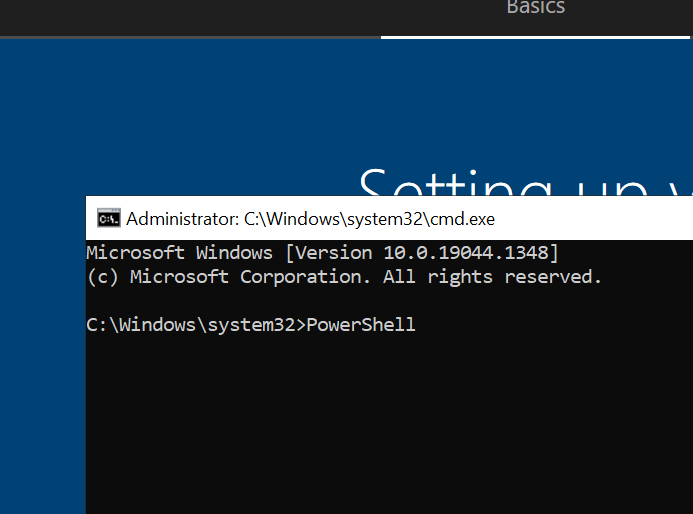
Task: Click the blue background left of console
Action: point(42,350)
